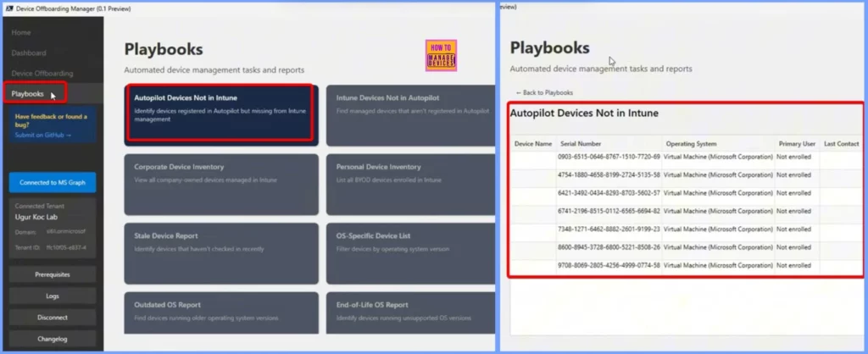Image resolution: width=868 pixels, height=354 pixels.
Task: Open Intune Devices Not in Autopilot playbook
Action: (411, 115)
